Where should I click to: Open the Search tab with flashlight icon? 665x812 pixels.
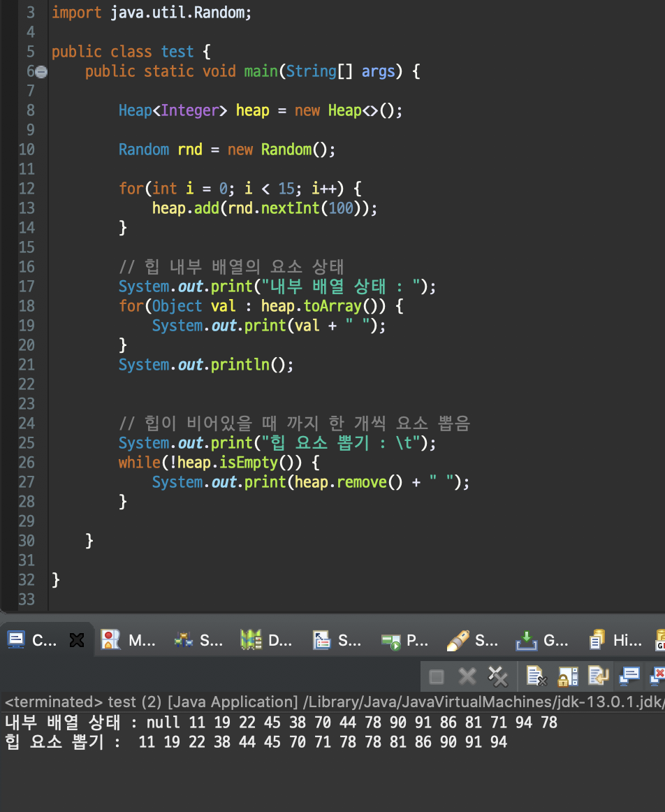coord(472,641)
